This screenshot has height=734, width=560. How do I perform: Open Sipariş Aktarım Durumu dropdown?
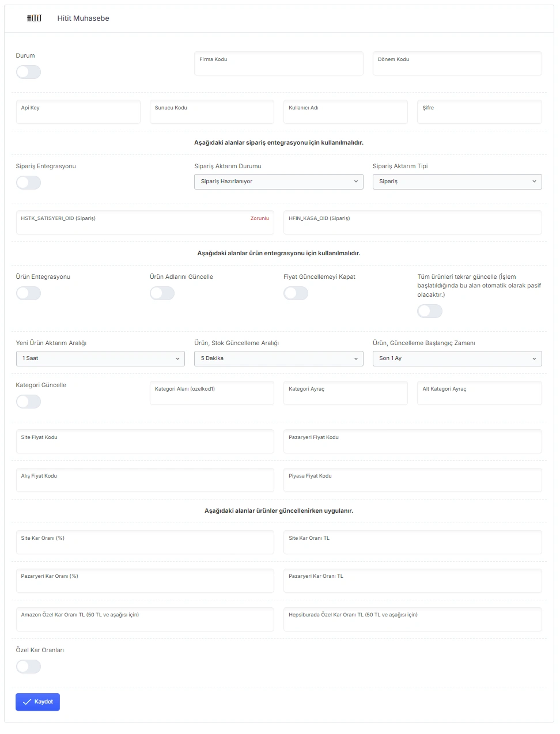click(x=279, y=181)
